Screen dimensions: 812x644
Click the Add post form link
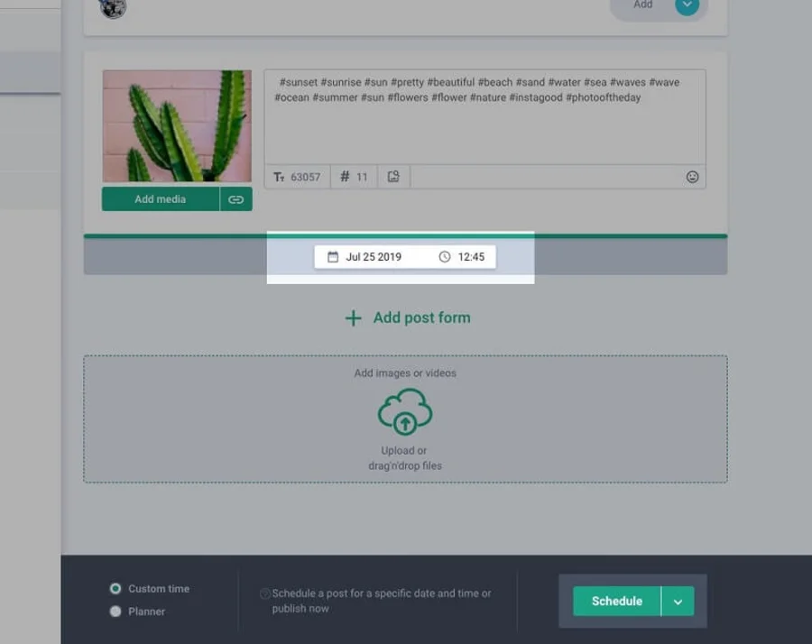[x=421, y=317]
